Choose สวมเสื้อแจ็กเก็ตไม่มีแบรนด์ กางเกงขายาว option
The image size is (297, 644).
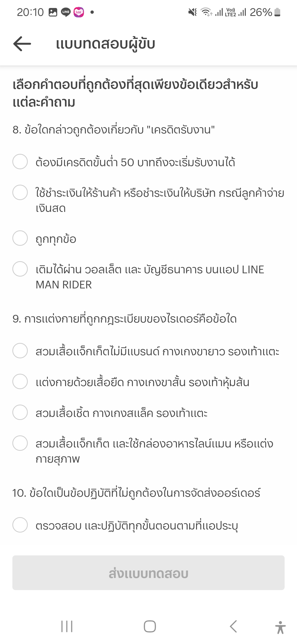point(148,351)
